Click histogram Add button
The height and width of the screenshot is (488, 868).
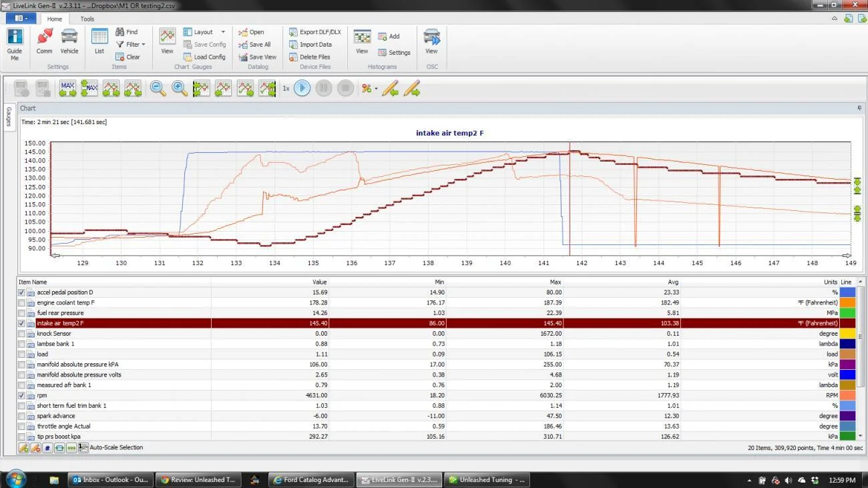coord(389,37)
